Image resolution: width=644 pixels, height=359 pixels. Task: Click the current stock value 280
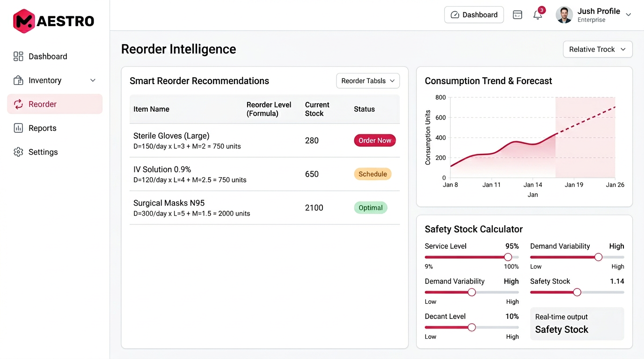312,140
